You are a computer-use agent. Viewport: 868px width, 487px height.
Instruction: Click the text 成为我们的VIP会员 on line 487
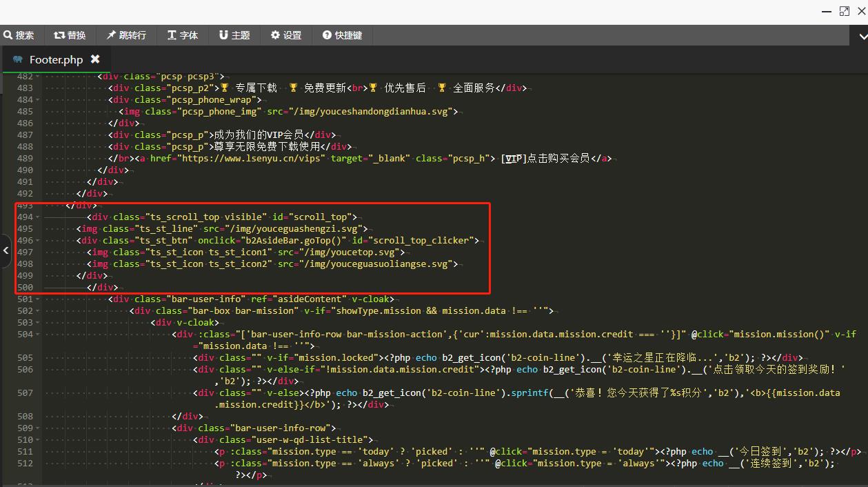pos(259,135)
